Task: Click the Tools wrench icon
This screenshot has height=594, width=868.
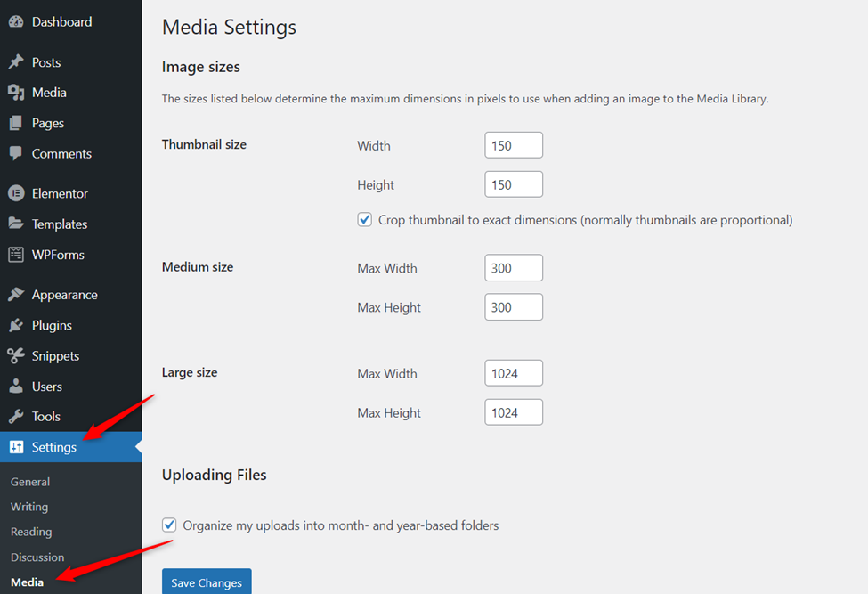Action: 16,416
